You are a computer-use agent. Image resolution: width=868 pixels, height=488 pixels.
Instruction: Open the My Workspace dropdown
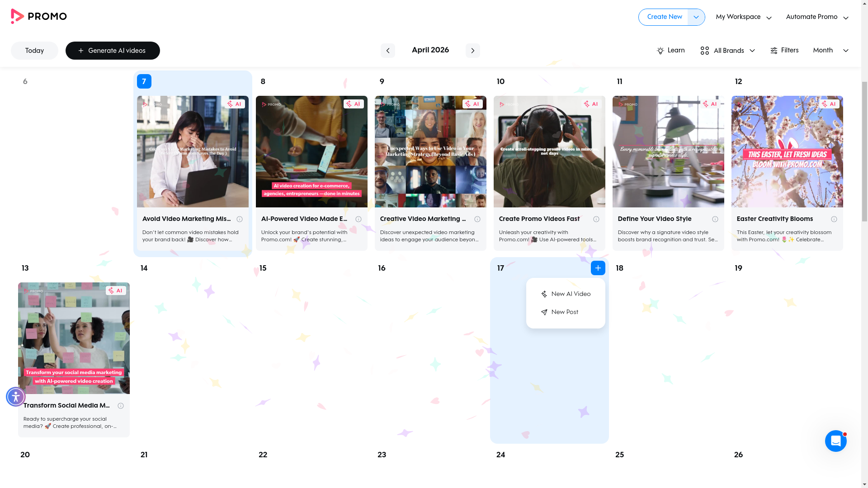tap(743, 17)
